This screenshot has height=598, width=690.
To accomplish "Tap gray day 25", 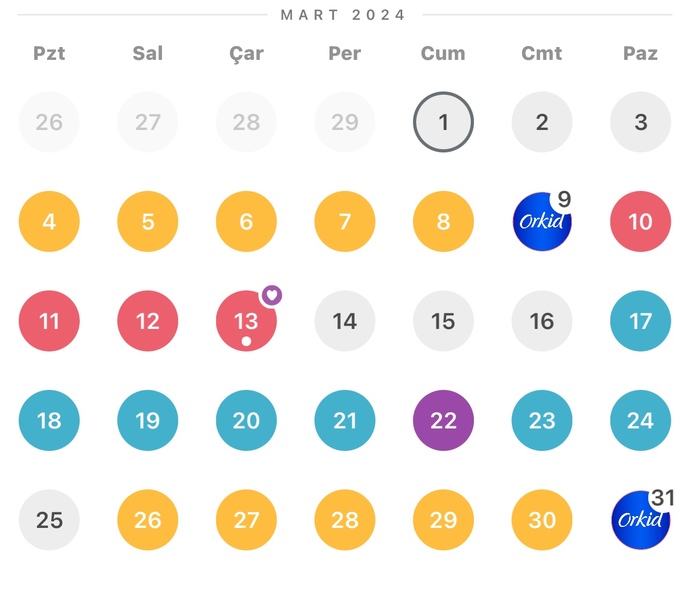I will coord(49,520).
